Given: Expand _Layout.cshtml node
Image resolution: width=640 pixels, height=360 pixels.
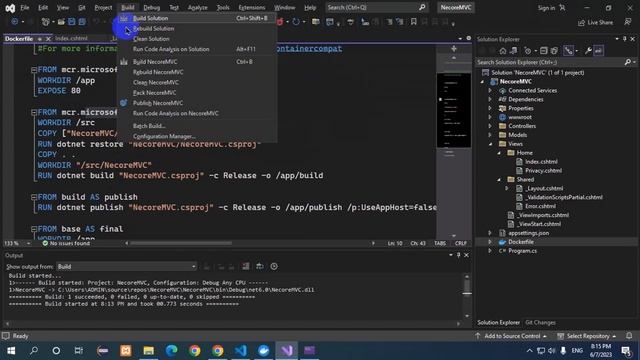Looking at the screenshot, I should pyautogui.click(x=507, y=189).
